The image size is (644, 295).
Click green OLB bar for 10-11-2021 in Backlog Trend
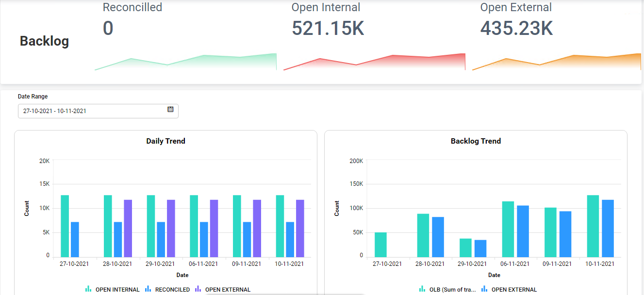[x=593, y=226]
